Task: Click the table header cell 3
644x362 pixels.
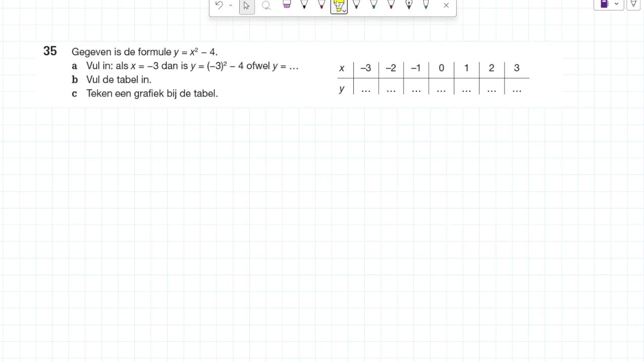Action: tap(517, 68)
